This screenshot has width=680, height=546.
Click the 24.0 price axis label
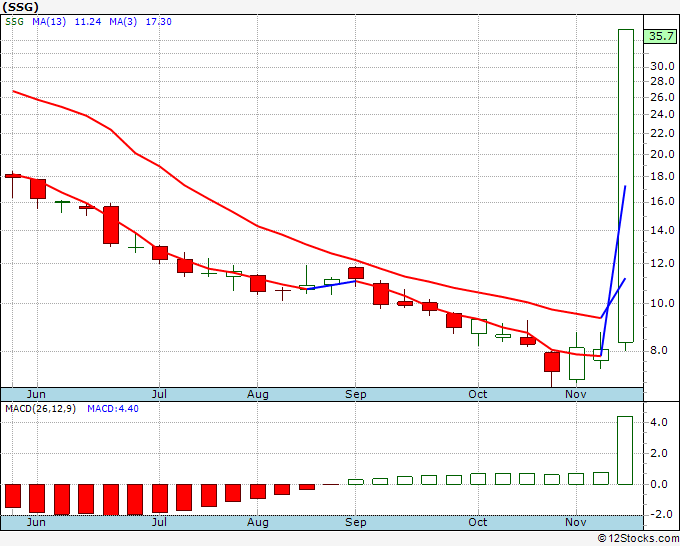click(x=662, y=114)
